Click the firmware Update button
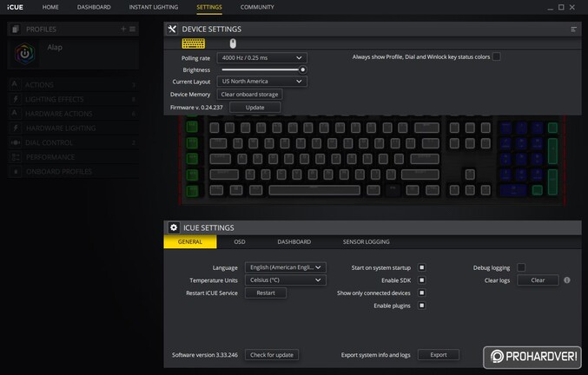Viewport: 588px width, 375px height. pyautogui.click(x=255, y=107)
